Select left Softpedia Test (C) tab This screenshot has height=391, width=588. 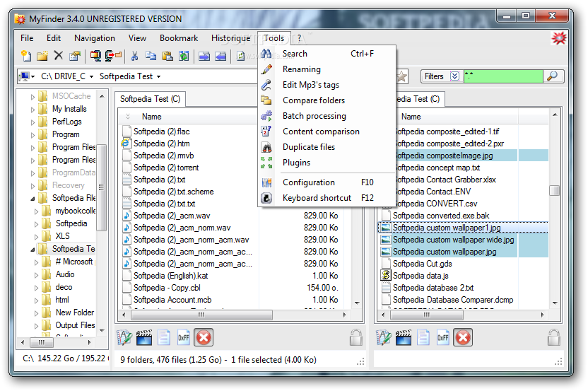tap(150, 99)
